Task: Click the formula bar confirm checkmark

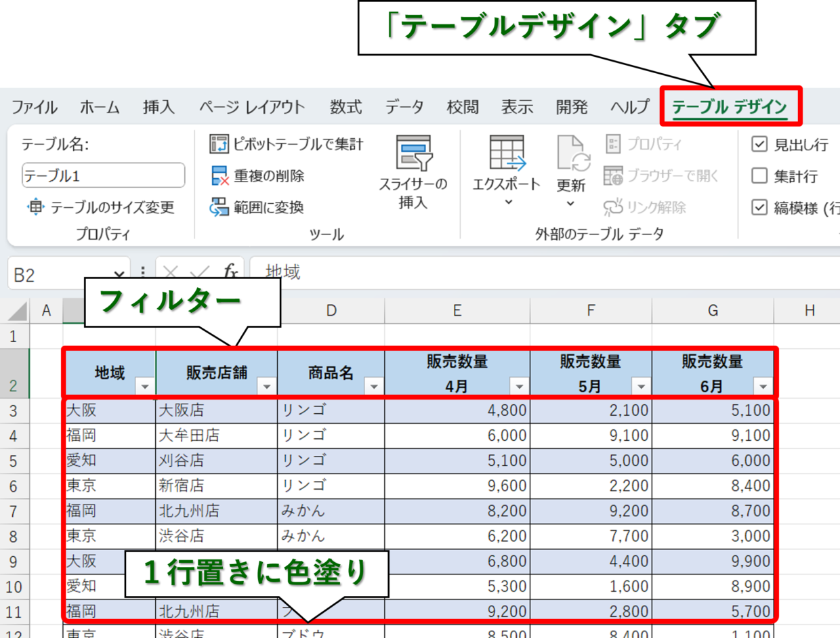Action: click(x=200, y=273)
